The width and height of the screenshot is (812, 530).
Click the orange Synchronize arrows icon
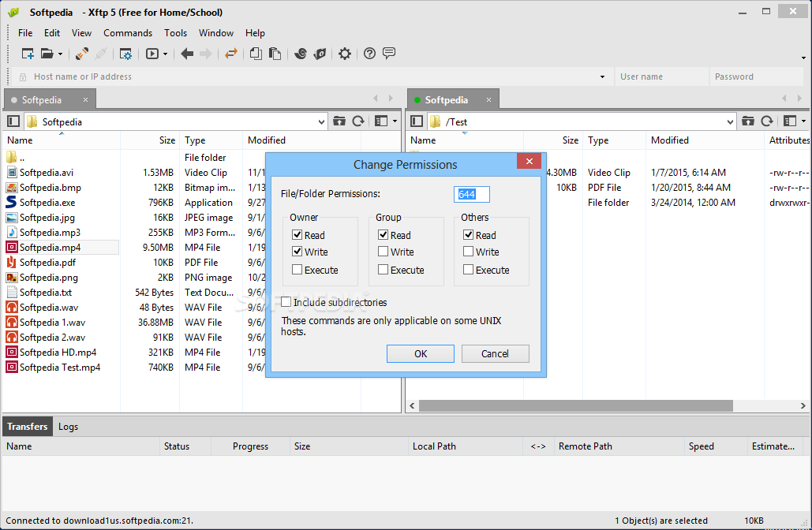[x=231, y=54]
